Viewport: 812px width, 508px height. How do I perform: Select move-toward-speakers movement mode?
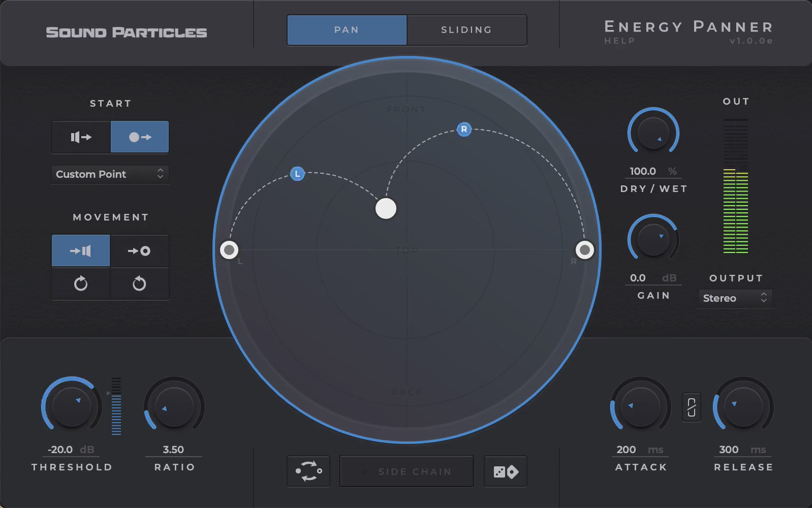(81, 250)
